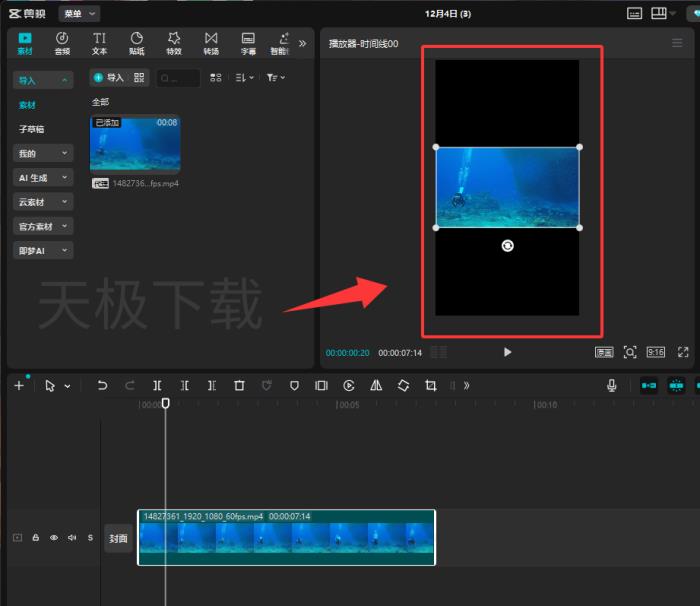
Task: Toggle the track lock icon
Action: pos(36,538)
